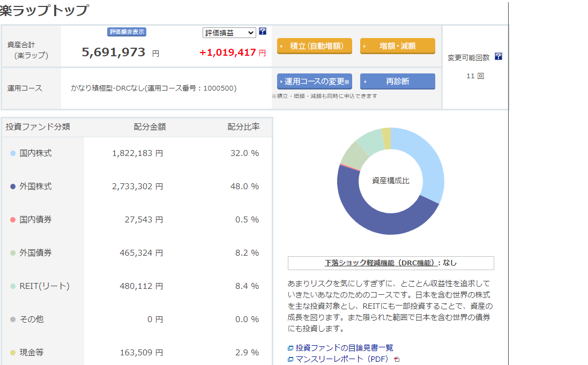Click the 国内株式 light blue legend dot

tap(13, 153)
